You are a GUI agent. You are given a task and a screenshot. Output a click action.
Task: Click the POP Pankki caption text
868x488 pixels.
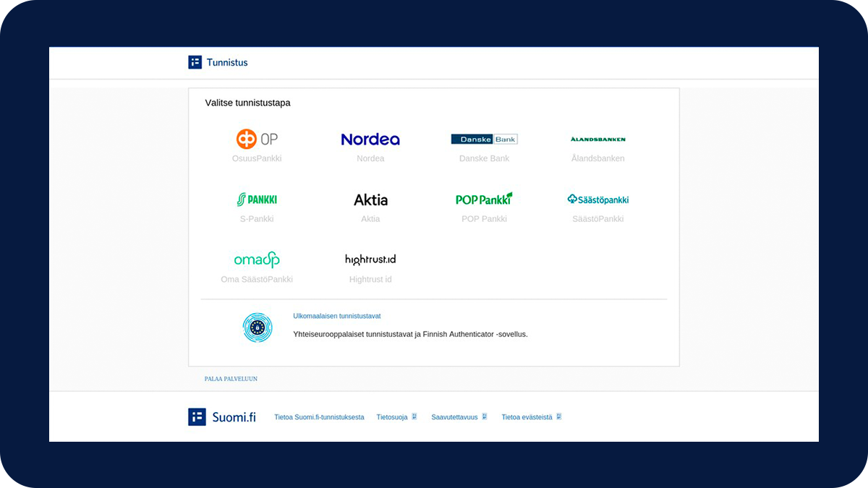tap(484, 219)
